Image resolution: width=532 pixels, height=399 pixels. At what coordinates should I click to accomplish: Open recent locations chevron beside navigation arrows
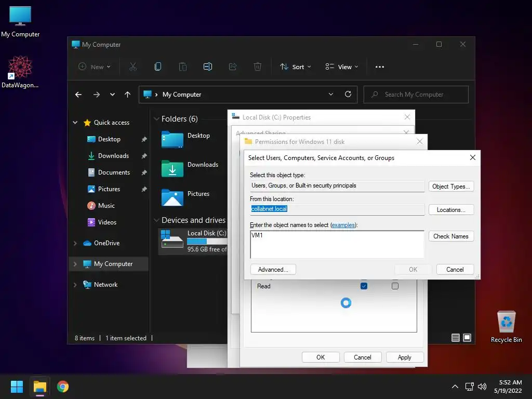[112, 95]
